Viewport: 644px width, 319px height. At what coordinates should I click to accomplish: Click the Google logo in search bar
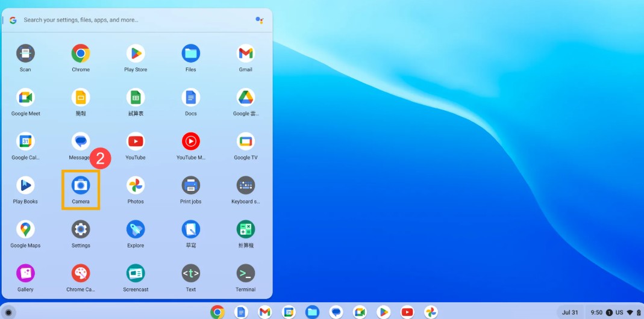13,20
